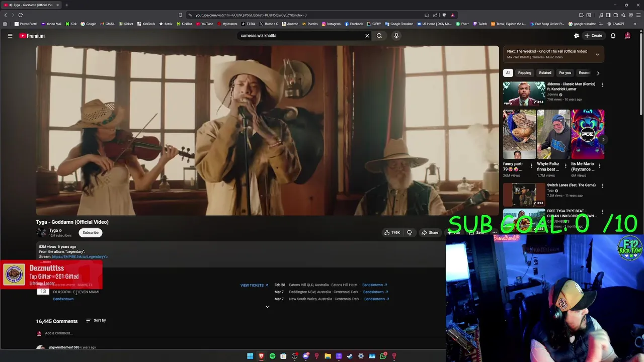Dislike the video with the thumbs-down icon

(x=410, y=233)
